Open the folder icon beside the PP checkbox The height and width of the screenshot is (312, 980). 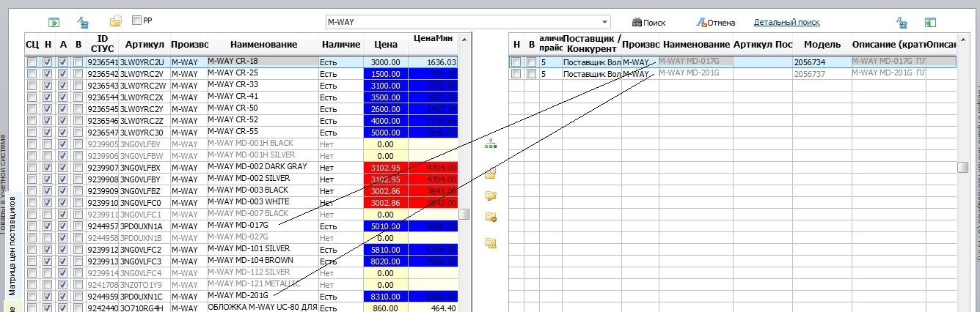pyautogui.click(x=115, y=22)
